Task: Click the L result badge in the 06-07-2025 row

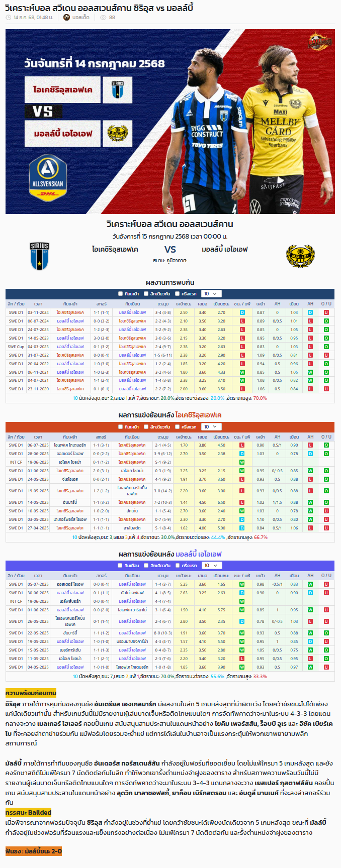Action: [242, 445]
